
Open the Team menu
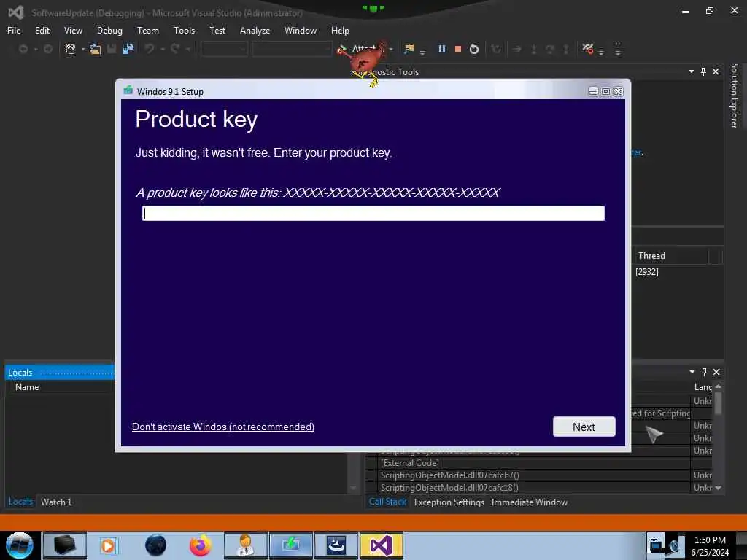click(147, 31)
